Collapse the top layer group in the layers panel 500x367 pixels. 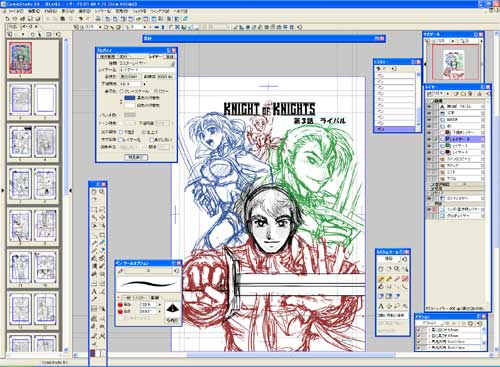[x=429, y=101]
